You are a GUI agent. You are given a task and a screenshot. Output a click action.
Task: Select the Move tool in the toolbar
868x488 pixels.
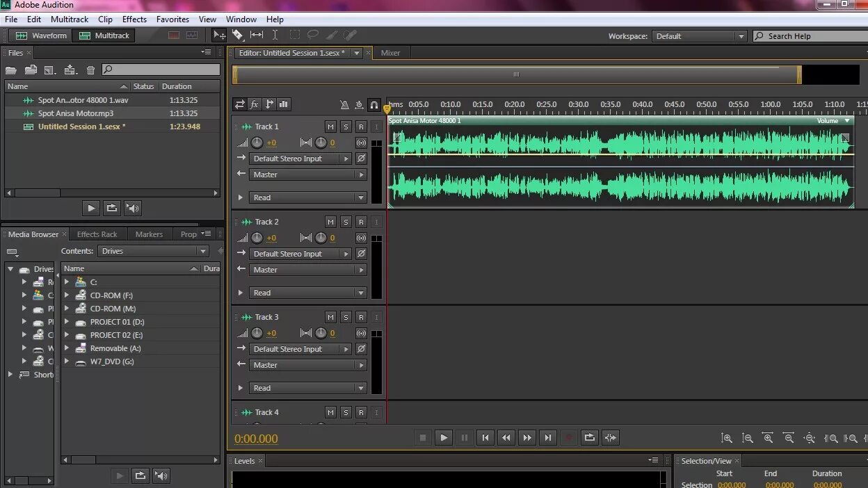tap(218, 35)
